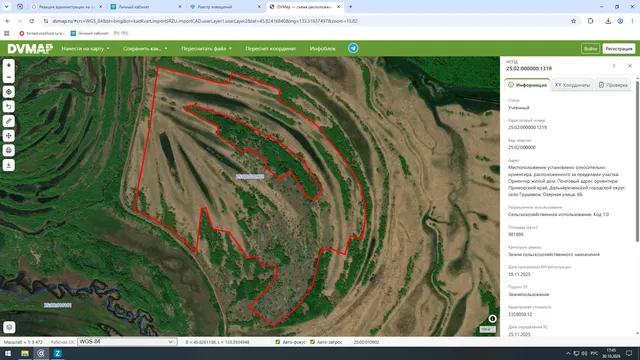Show hidden system tray icons
The width and height of the screenshot is (640, 360).
tap(568, 353)
